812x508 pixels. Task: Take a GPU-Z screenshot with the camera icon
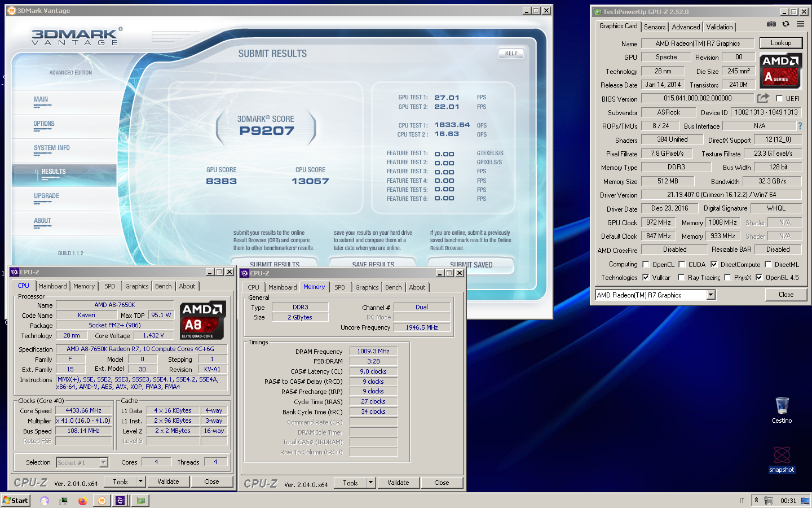(771, 24)
